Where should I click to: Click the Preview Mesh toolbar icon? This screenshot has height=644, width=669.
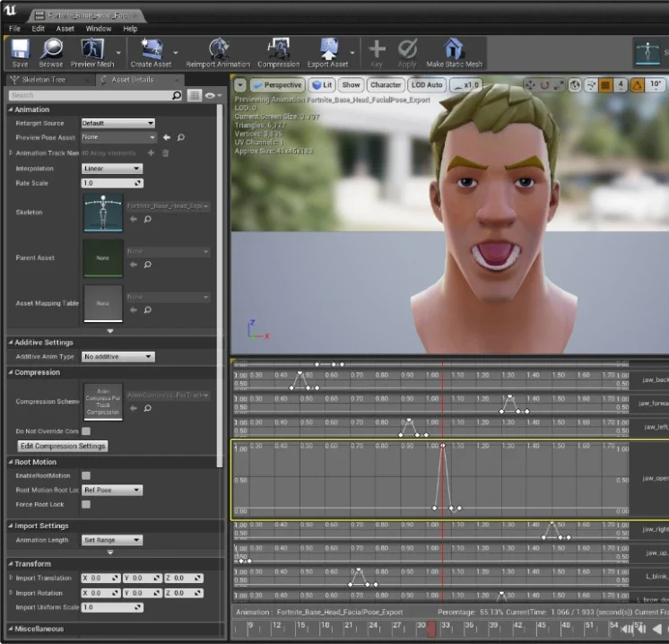(x=92, y=53)
